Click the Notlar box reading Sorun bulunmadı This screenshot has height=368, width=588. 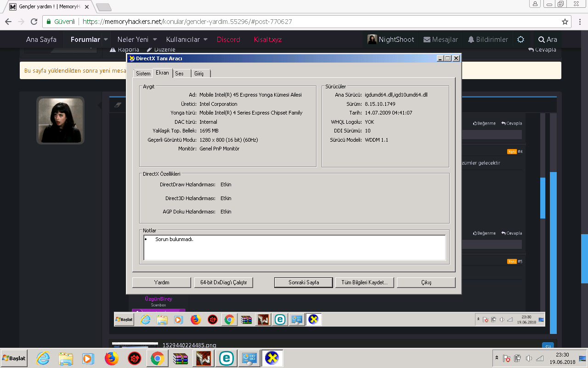tap(294, 247)
